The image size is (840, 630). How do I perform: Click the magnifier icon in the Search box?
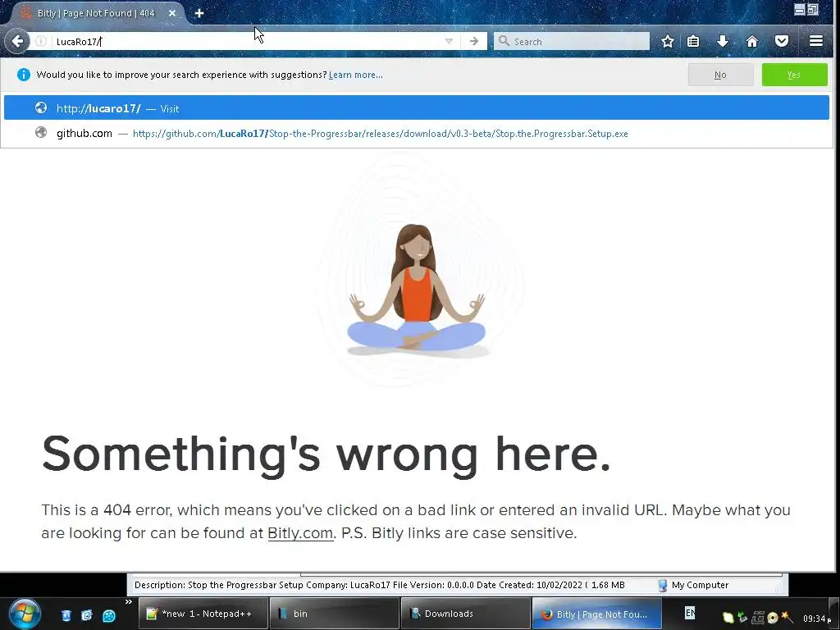tap(504, 41)
